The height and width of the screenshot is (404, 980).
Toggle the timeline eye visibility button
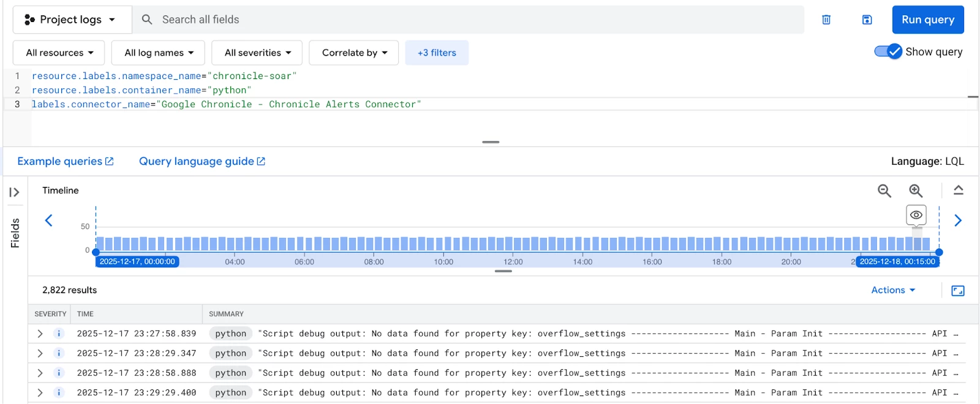pos(916,215)
